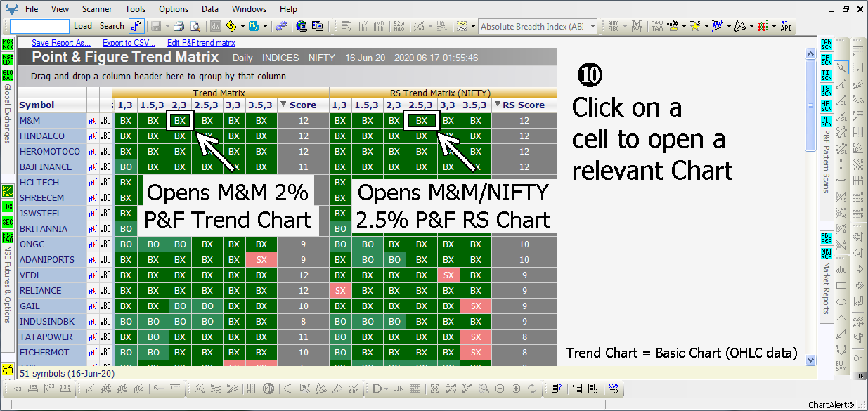Image resolution: width=868 pixels, height=411 pixels.
Task: Open the HP SCN scanner sidebar icon
Action: click(x=827, y=106)
